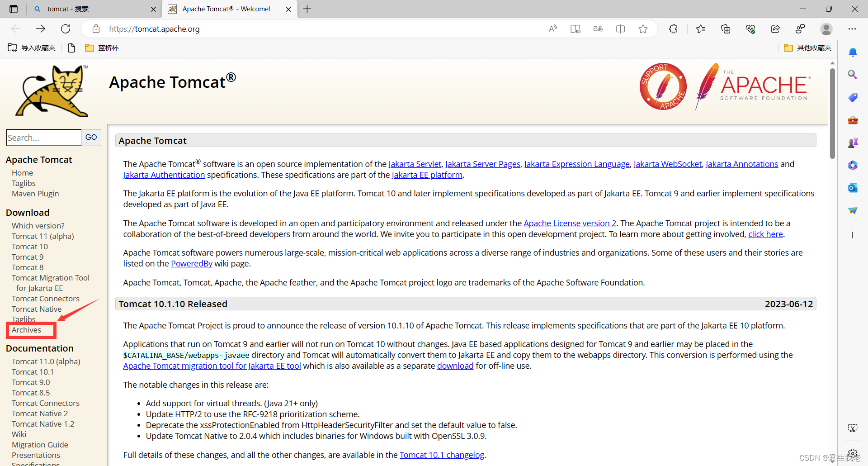Open the Wiki documentation link
Viewport: 868px width, 466px height.
tap(19, 434)
